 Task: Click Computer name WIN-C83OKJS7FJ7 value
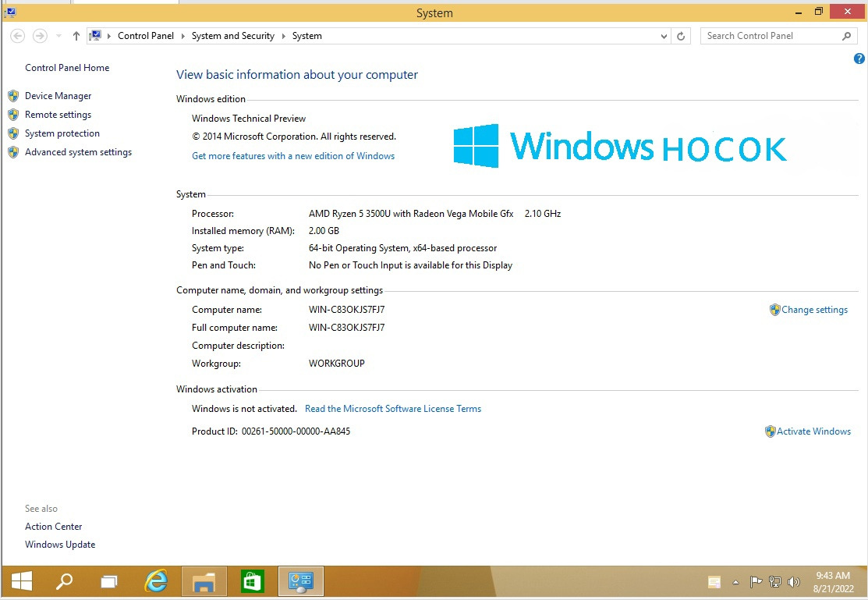[x=346, y=310]
